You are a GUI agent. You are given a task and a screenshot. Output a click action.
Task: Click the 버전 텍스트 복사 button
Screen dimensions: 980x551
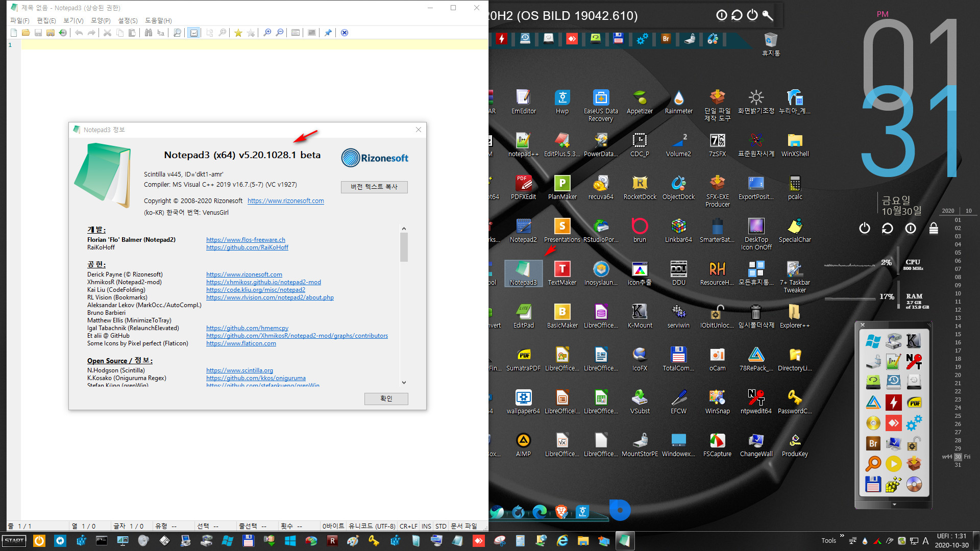374,187
